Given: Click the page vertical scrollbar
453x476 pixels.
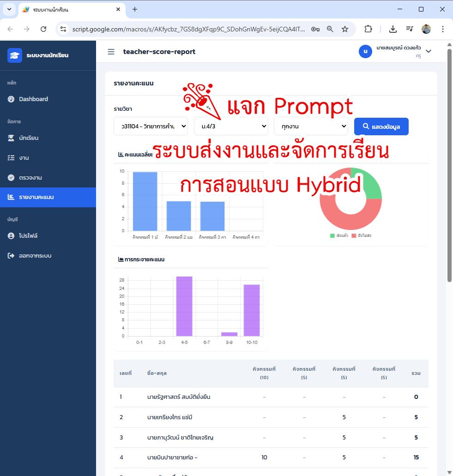Looking at the screenshot, I should pos(449,165).
